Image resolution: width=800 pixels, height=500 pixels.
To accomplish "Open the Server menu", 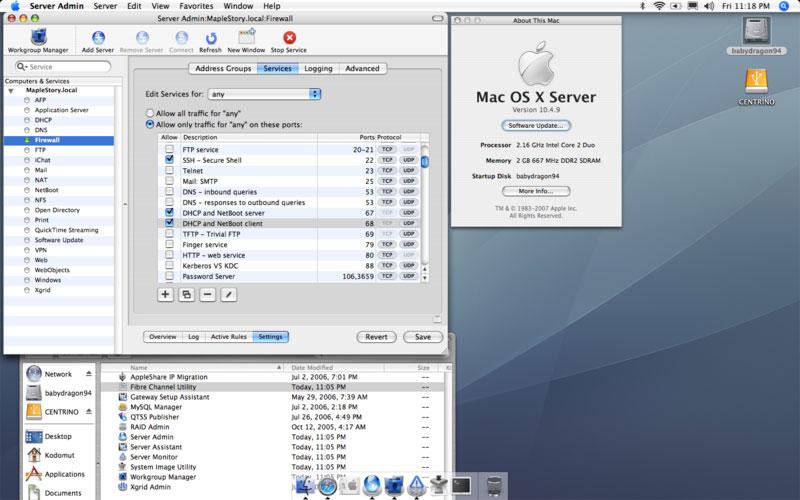I will tap(105, 6).
